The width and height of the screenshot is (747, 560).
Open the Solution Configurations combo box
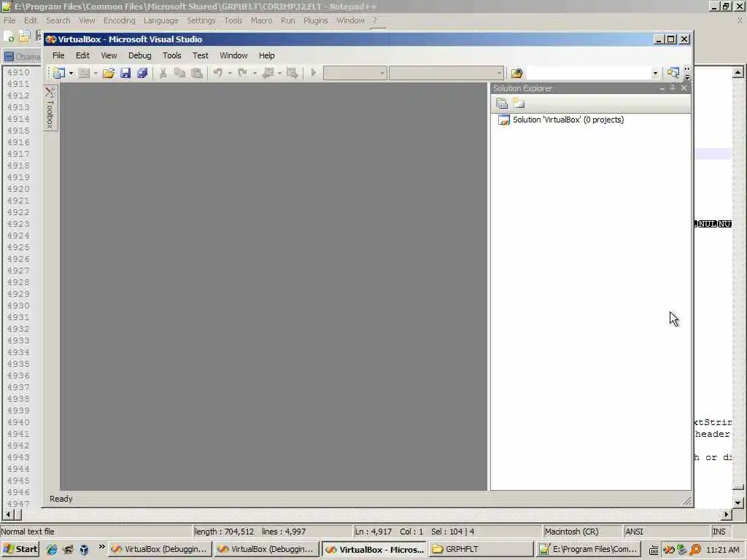pos(355,73)
